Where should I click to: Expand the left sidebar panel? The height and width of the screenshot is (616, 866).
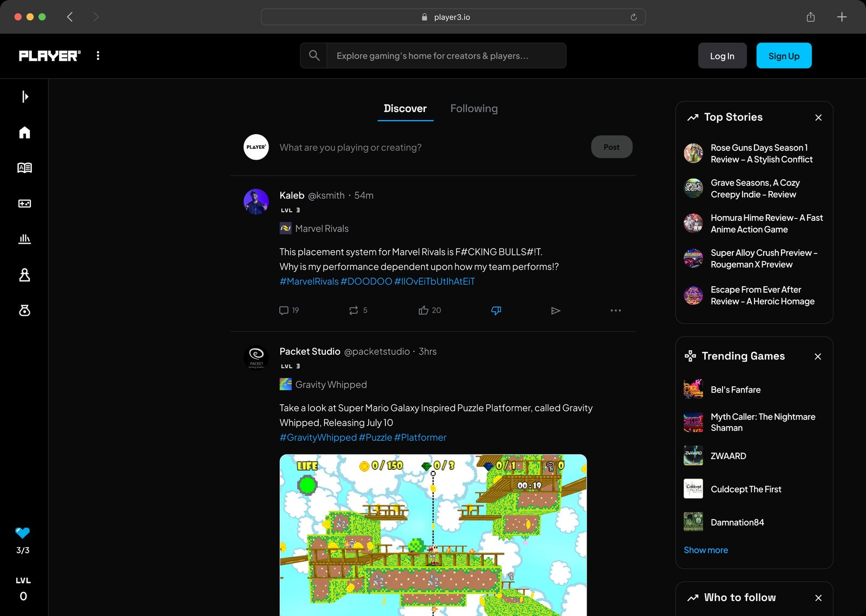coord(24,96)
